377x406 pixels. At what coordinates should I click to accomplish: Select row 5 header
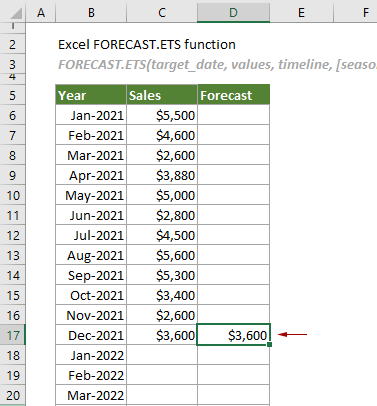coord(13,95)
